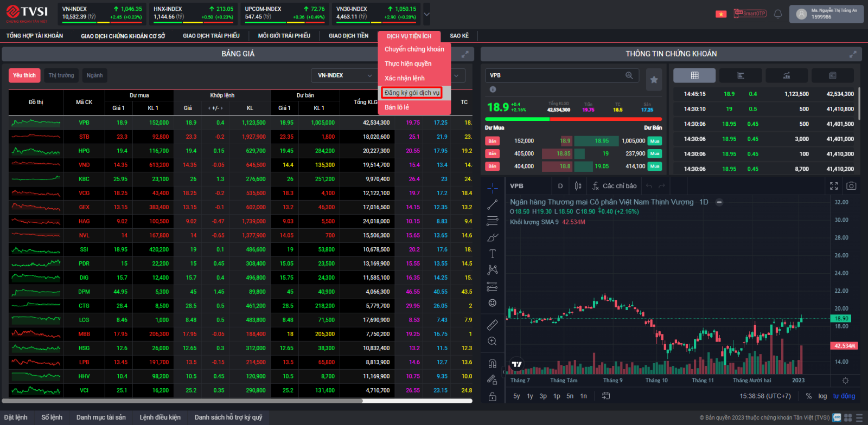Toggle magnet mode on chart
Viewport: 868px width, 425px height.
[492, 363]
